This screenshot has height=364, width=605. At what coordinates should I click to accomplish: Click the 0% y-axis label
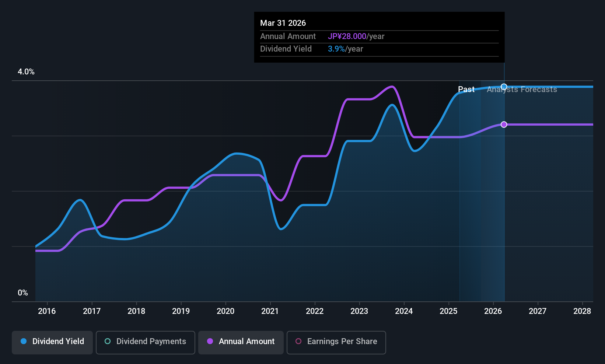tap(23, 293)
